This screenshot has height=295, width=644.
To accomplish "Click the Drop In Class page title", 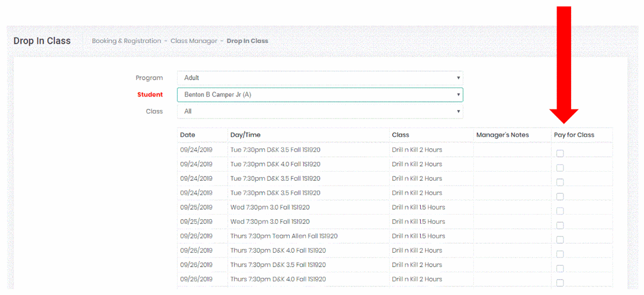I will [x=42, y=41].
